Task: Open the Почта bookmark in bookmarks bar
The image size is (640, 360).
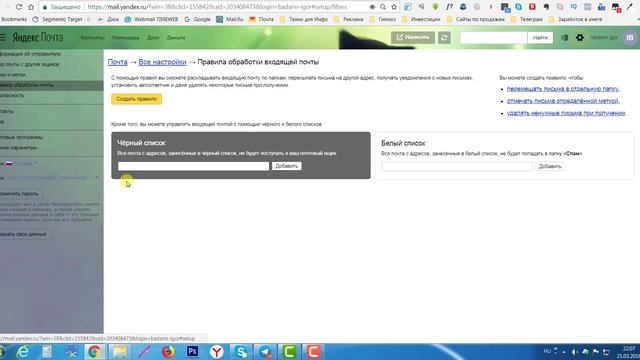Action: click(x=261, y=19)
